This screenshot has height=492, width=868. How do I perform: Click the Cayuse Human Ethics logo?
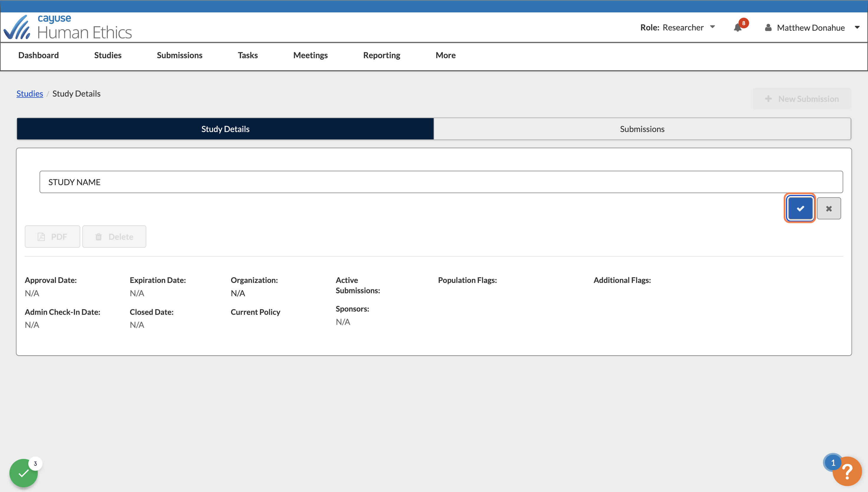(x=68, y=27)
